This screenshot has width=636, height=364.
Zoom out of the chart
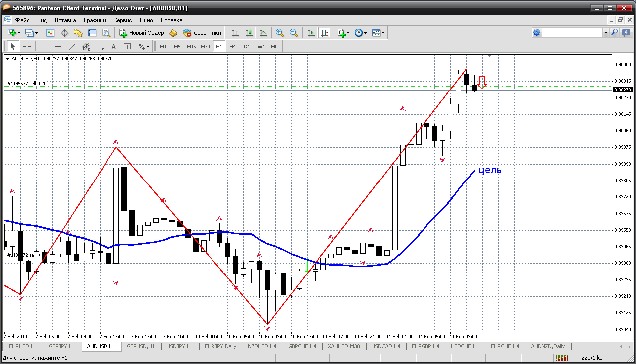294,33
